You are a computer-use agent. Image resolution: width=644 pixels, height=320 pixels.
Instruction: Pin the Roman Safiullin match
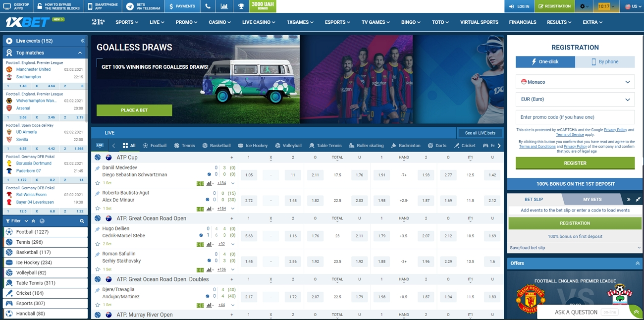tap(98, 255)
